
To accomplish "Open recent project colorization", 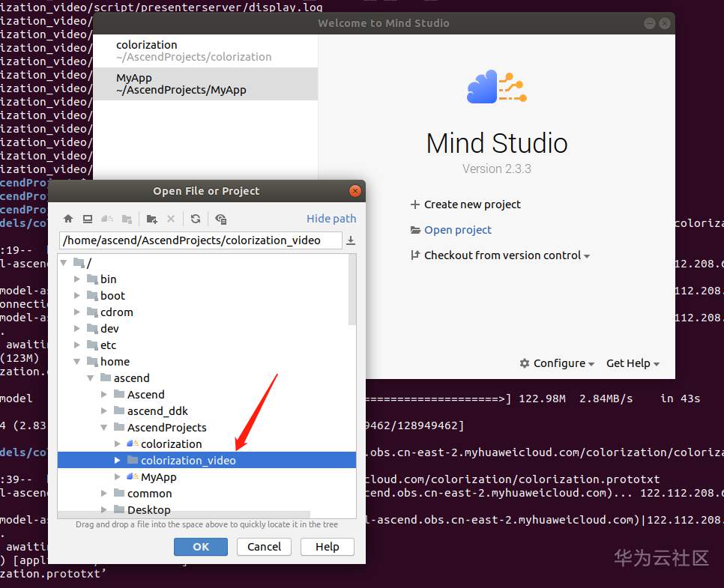I will click(205, 51).
